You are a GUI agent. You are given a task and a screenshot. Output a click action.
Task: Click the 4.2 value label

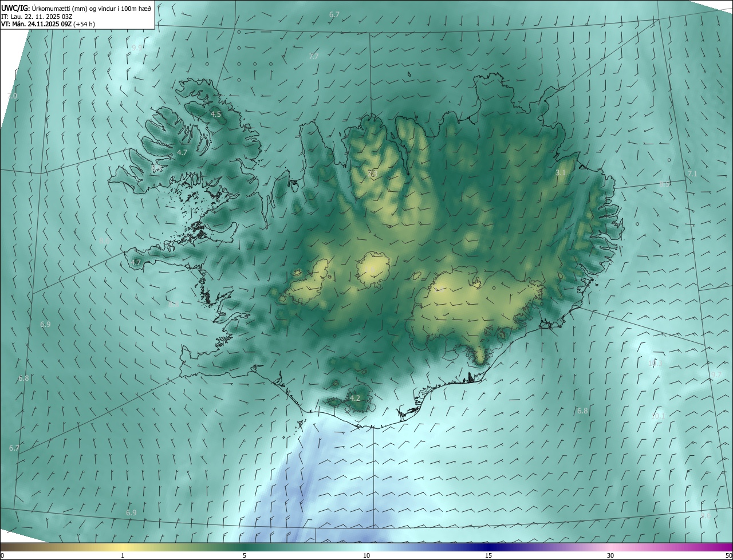(x=355, y=398)
